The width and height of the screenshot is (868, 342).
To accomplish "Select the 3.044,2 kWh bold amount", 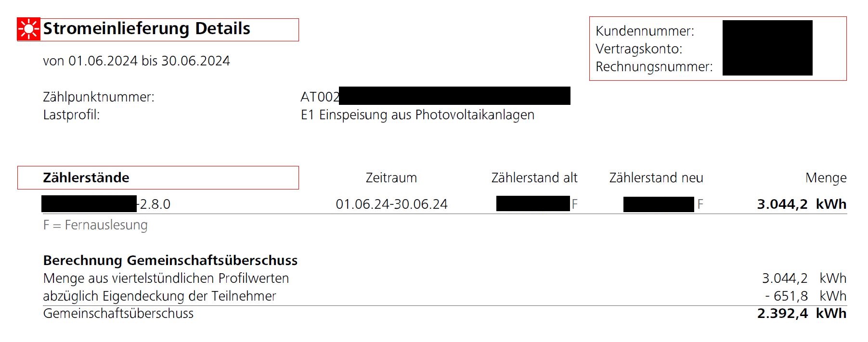I will 802,204.
